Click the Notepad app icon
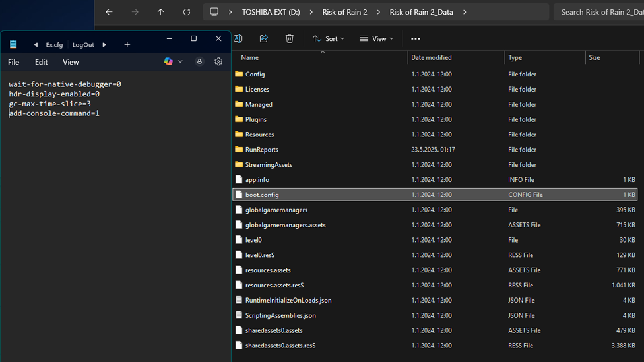Image resolution: width=644 pixels, height=362 pixels. tap(13, 44)
